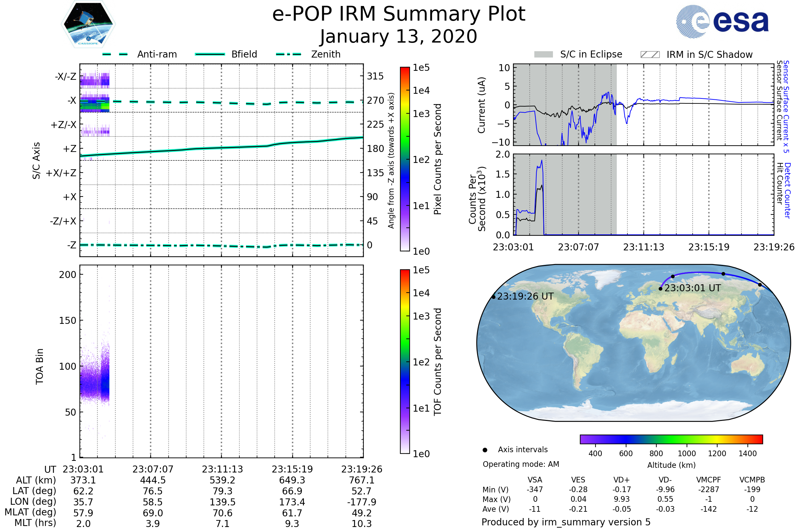
Task: Click the gray S/C in Eclipse legend swatch
Action: click(544, 55)
